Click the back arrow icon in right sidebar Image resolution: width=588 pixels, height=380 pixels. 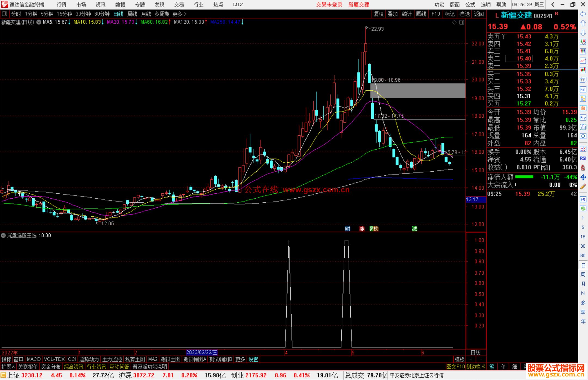[583, 14]
